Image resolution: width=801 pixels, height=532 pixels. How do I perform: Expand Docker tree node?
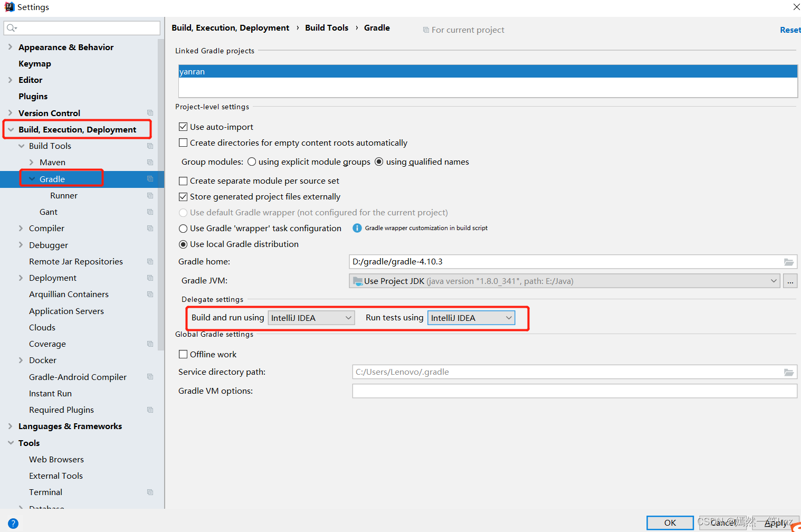pos(21,360)
